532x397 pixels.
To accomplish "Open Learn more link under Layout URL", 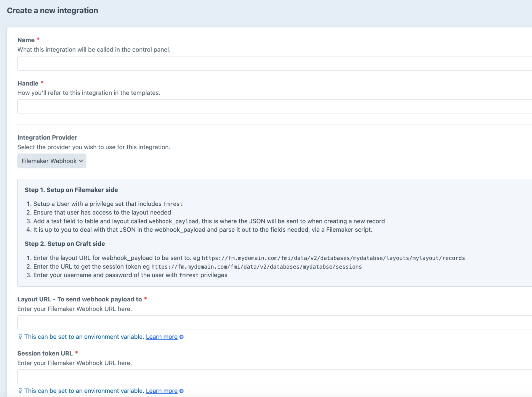I will [x=162, y=337].
